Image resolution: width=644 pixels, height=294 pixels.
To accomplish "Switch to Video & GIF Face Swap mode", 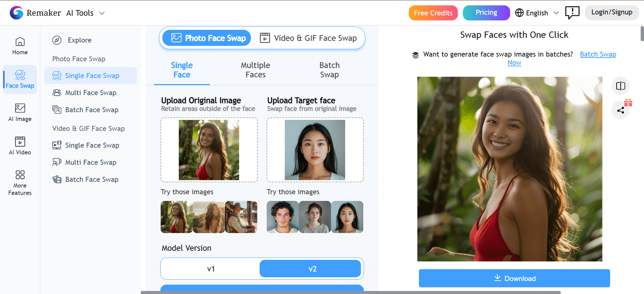I will (308, 38).
